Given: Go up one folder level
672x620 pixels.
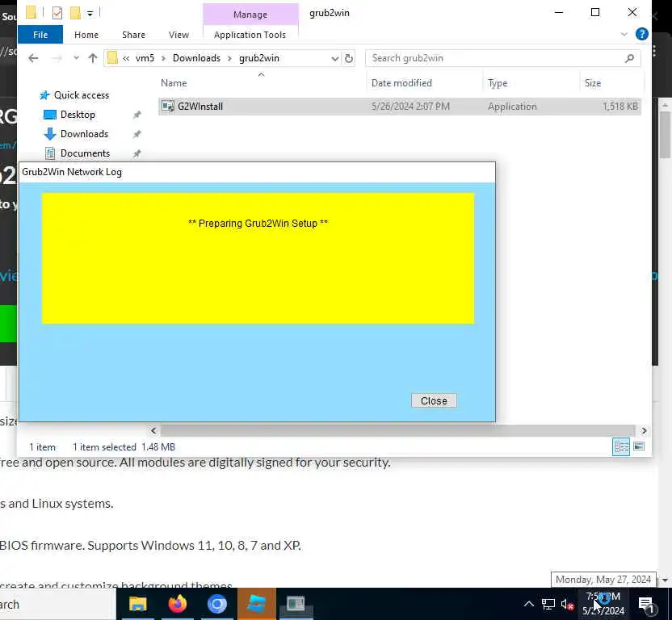Looking at the screenshot, I should [x=93, y=58].
